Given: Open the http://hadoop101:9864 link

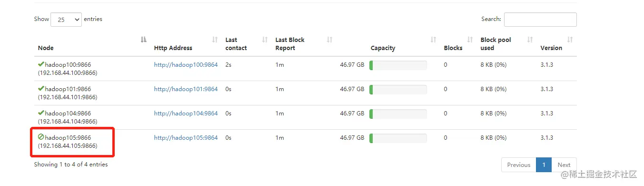Looking at the screenshot, I should click(x=186, y=89).
